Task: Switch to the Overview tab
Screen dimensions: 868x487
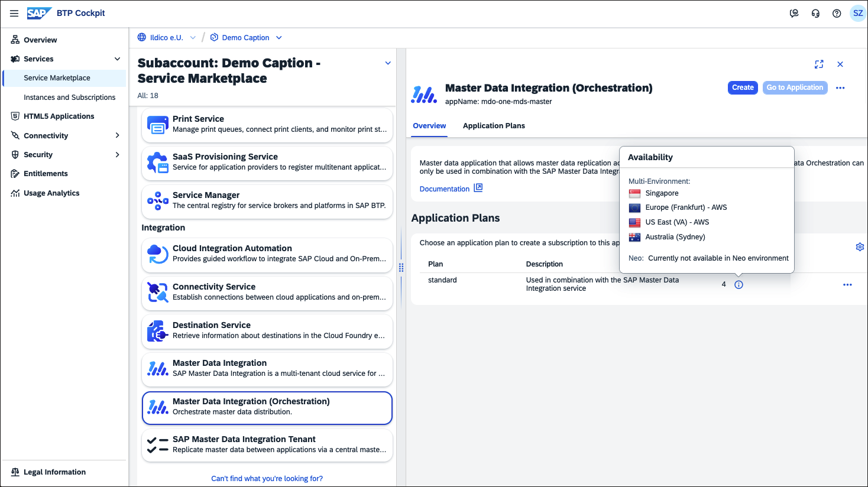Action: click(x=429, y=126)
